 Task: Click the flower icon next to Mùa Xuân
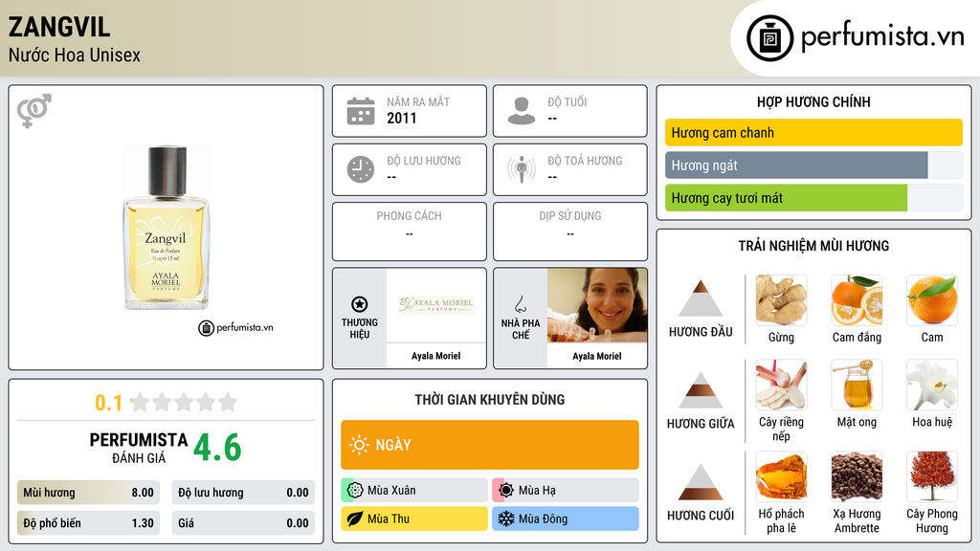(x=355, y=490)
